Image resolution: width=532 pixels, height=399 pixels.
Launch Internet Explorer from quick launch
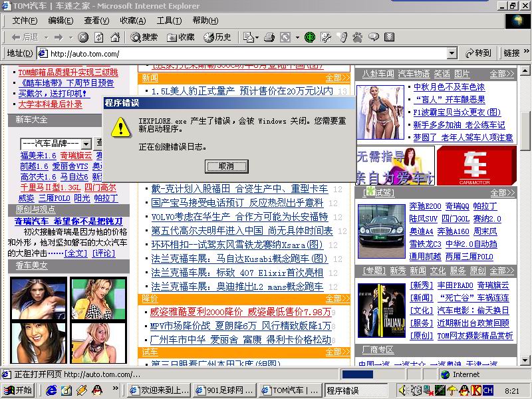click(x=51, y=390)
